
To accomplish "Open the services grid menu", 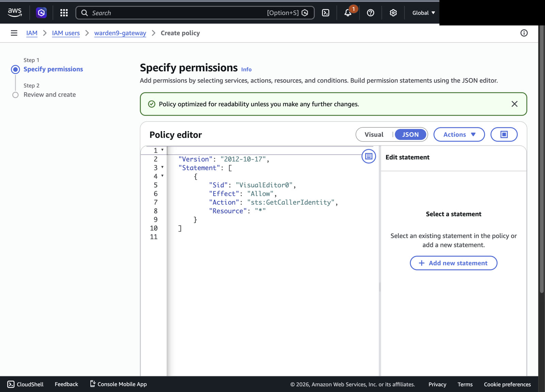I will [64, 13].
